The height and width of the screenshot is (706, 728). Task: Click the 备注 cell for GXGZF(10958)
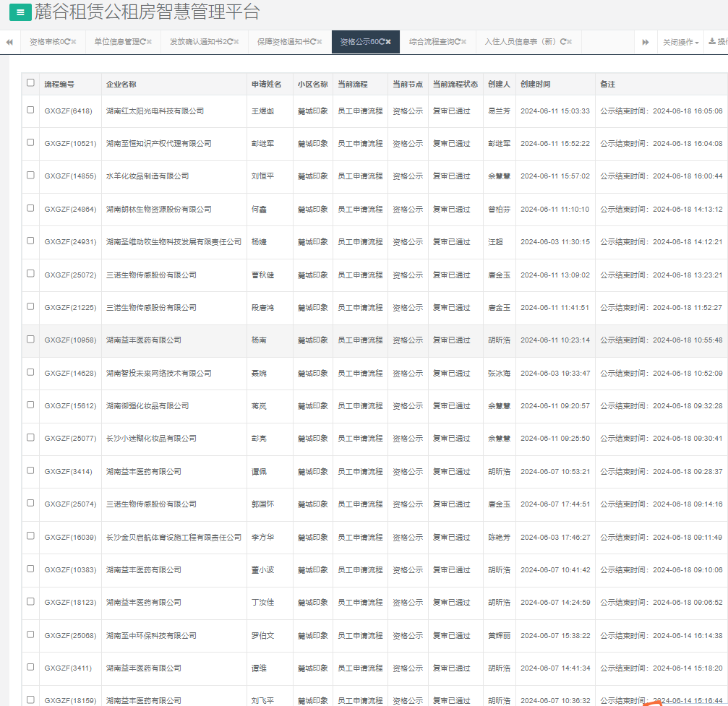point(661,340)
